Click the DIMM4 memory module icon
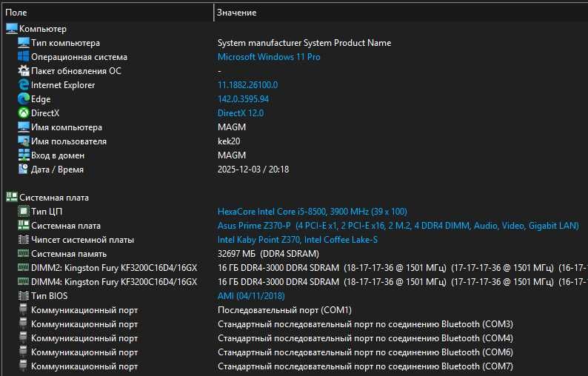The image size is (588, 376). tap(24, 282)
